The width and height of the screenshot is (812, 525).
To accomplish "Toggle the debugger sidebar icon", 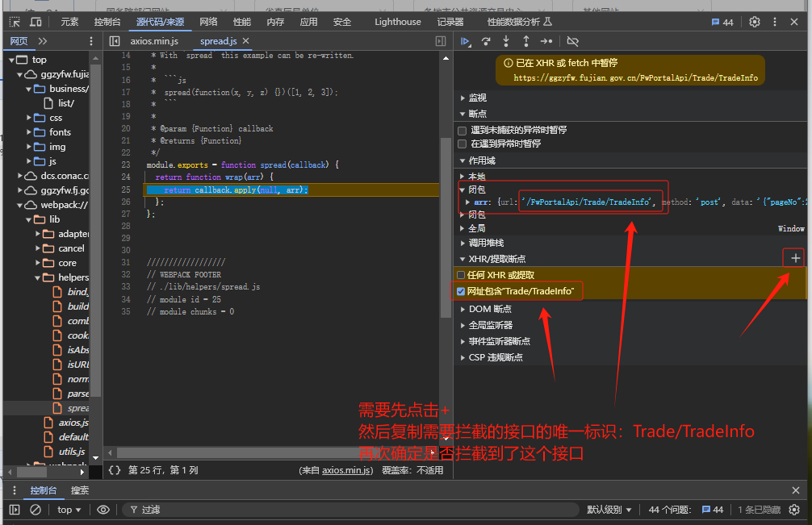I will point(441,41).
